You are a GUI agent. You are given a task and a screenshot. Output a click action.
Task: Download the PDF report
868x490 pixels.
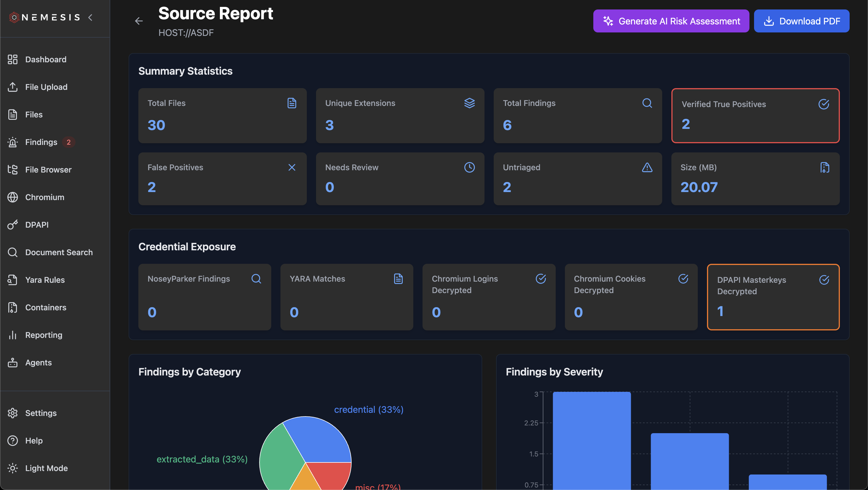(x=802, y=21)
